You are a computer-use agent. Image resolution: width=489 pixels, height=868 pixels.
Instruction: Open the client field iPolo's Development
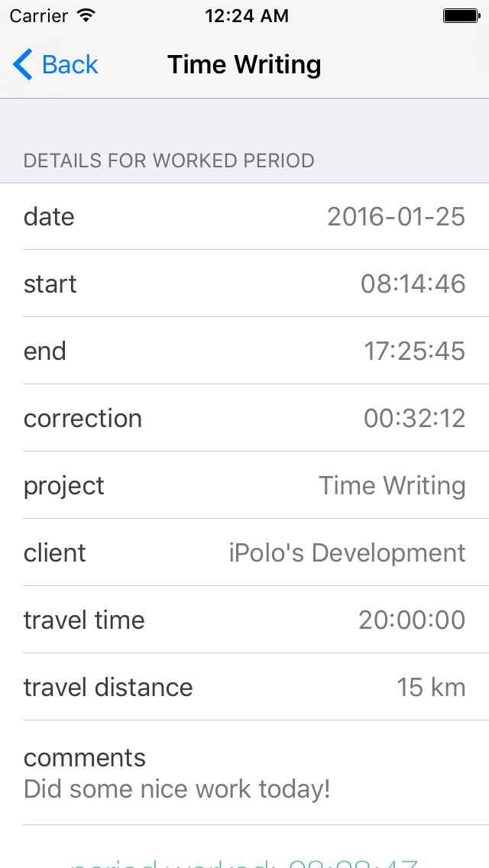[347, 553]
